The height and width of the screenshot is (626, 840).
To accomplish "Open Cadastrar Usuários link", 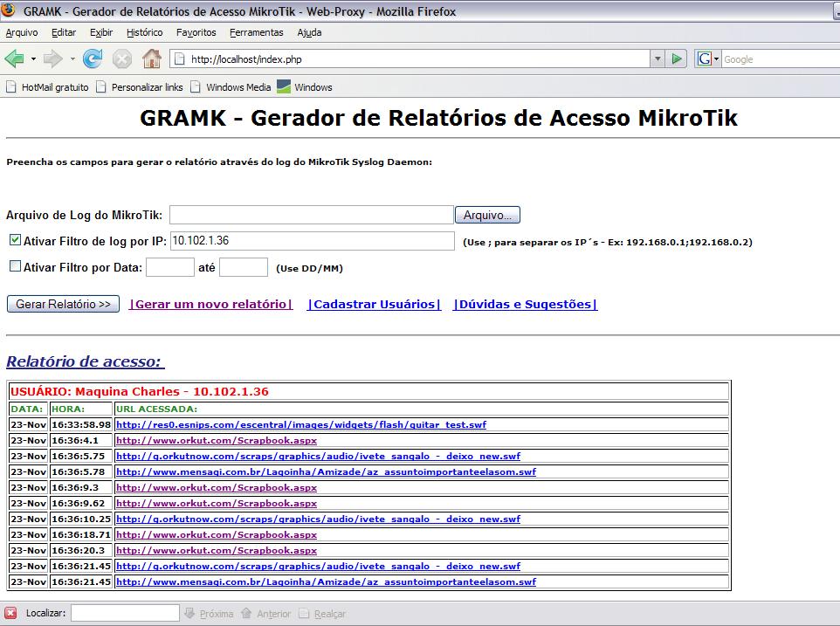I will 375,304.
